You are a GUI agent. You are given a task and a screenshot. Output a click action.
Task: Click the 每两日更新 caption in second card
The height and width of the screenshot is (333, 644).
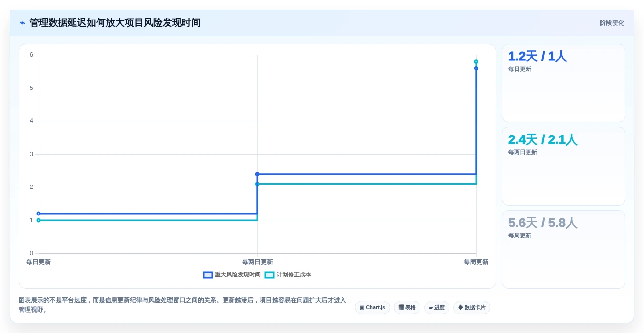(x=523, y=152)
